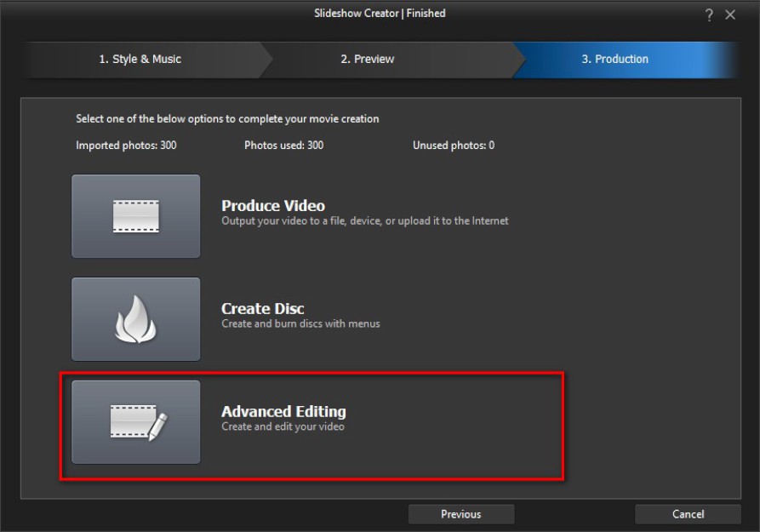Screen dimensions: 760x532
Task: Click the 'Photos used: 300' label
Action: (x=283, y=145)
